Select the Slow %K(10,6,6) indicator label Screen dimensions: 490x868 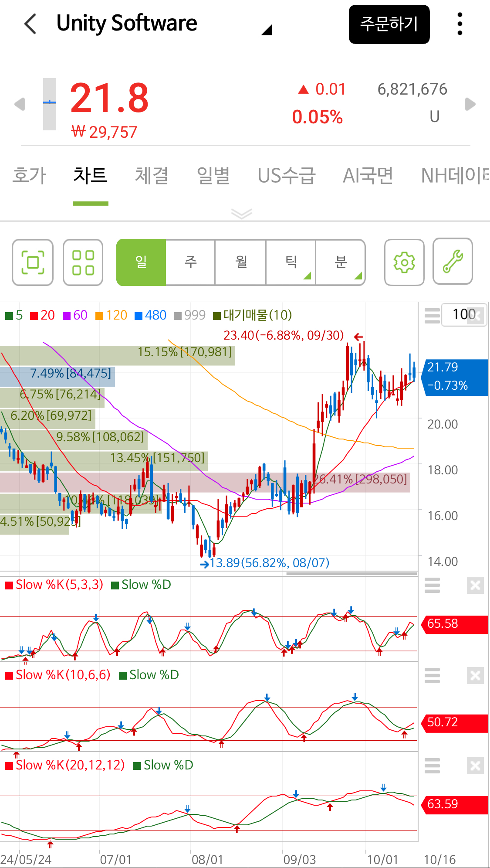[58, 675]
